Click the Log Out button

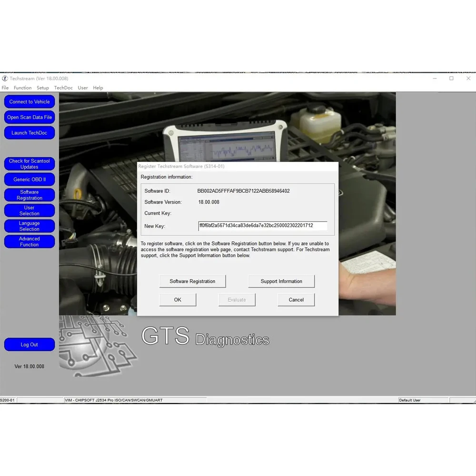[x=30, y=345]
